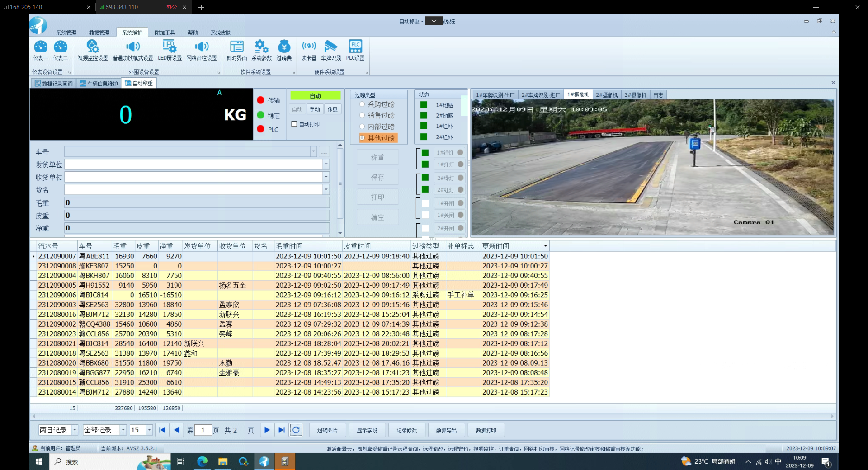Open LED屏设置 LED screen settings

point(170,50)
